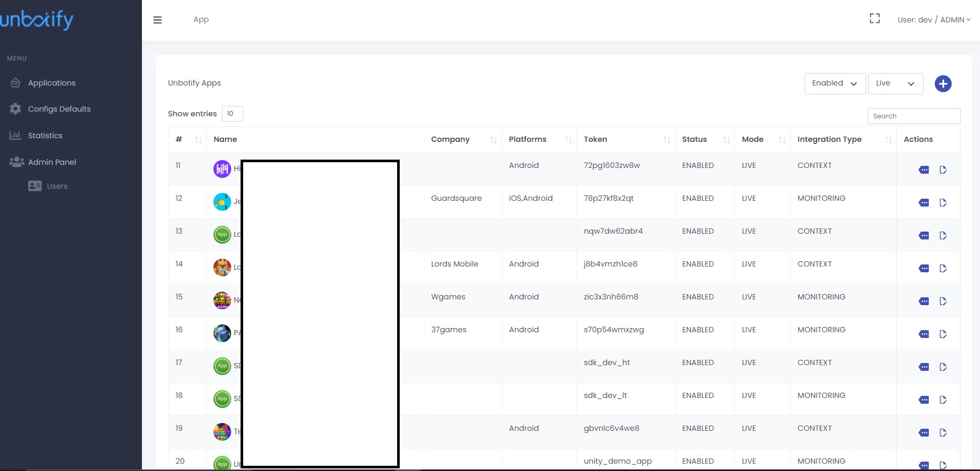Click the Search input field
This screenshot has width=980, height=471.
tap(913, 116)
